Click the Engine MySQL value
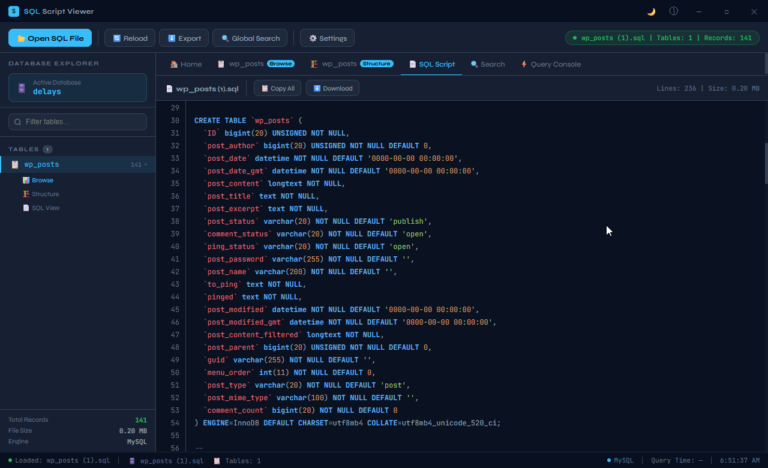The width and height of the screenshot is (768, 468). [137, 442]
